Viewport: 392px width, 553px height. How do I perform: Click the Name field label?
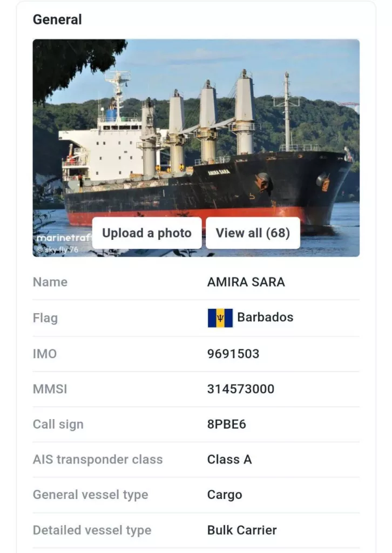pyautogui.click(x=50, y=282)
